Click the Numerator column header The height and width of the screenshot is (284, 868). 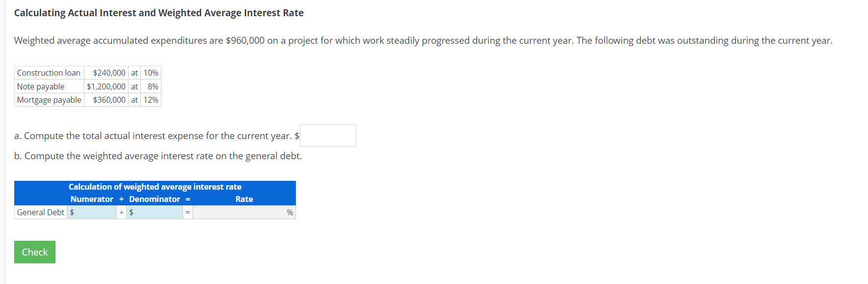(x=92, y=199)
